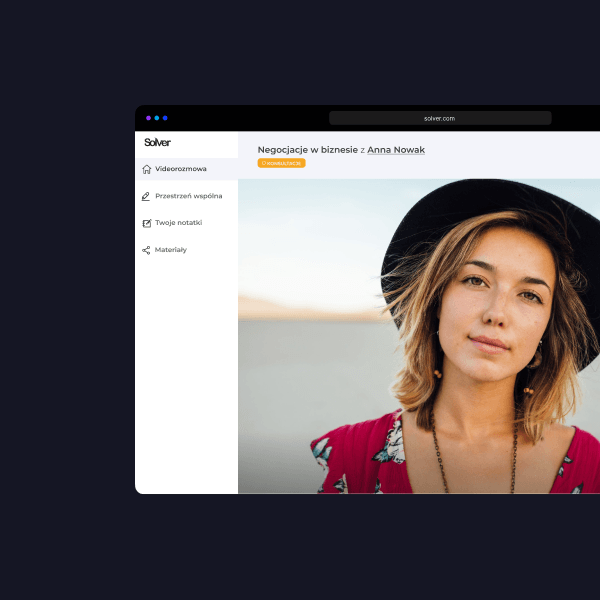Go to the Twoje notatki section

pos(178,223)
